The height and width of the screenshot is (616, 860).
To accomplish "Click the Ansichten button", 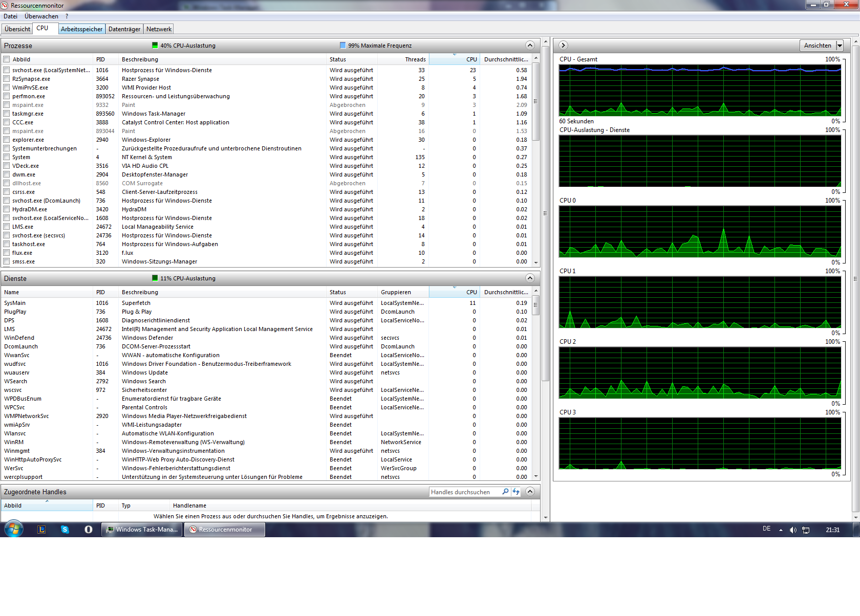I will [x=818, y=46].
